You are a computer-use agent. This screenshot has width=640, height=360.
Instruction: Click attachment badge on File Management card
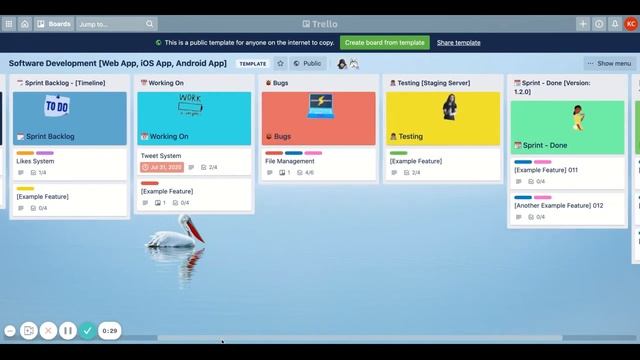pos(284,173)
